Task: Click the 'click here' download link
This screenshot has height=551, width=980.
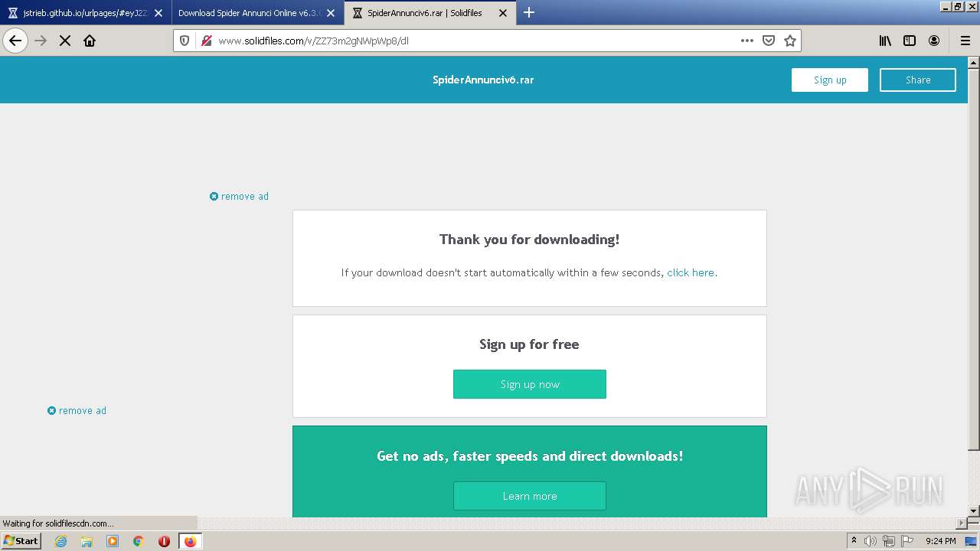Action: pyautogui.click(x=691, y=272)
